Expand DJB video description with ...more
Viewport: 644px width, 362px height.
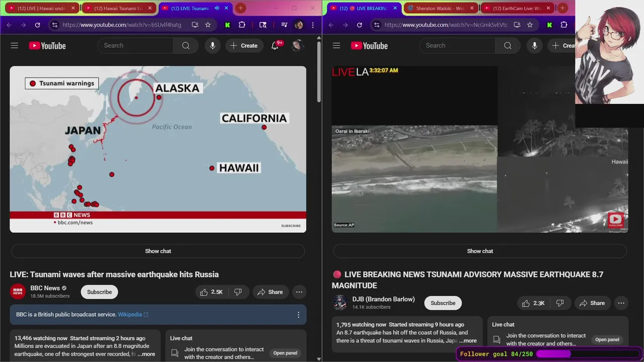468,340
